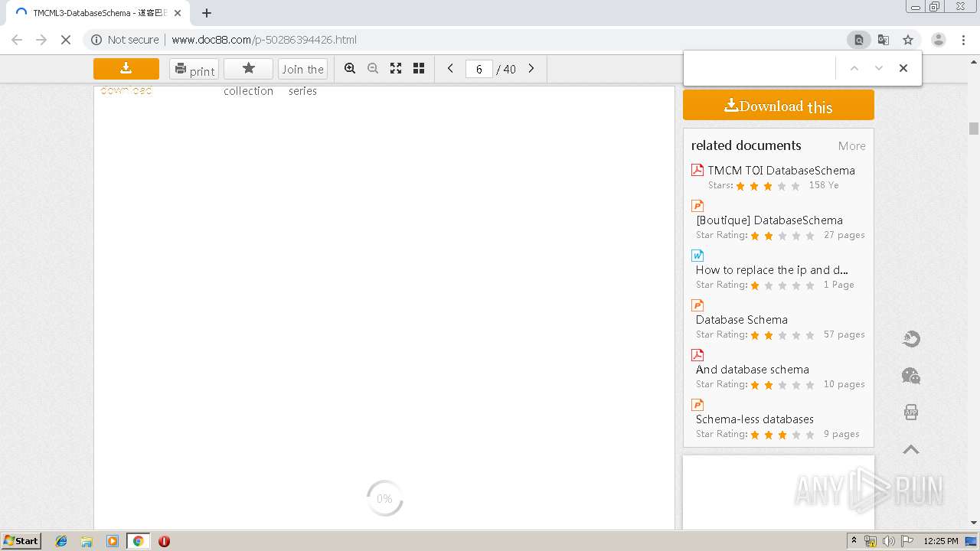This screenshot has height=551, width=980.
Task: Go to next document page
Action: (531, 69)
